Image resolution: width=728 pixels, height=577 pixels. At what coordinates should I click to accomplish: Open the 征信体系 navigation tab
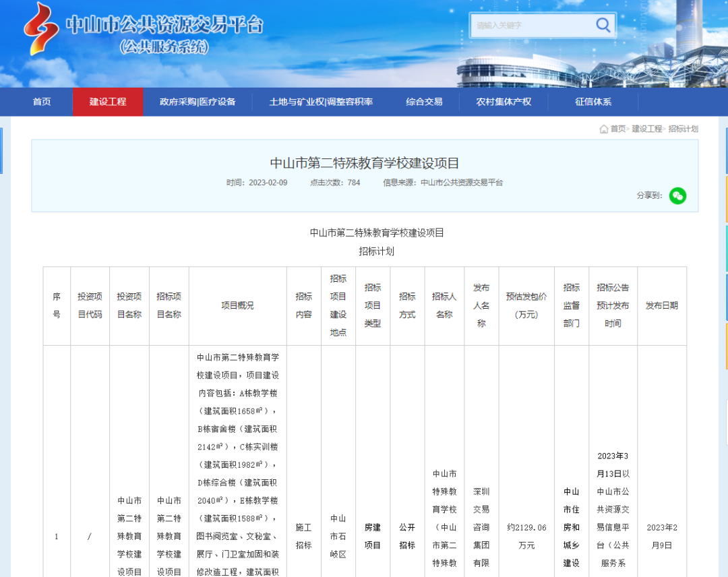593,102
